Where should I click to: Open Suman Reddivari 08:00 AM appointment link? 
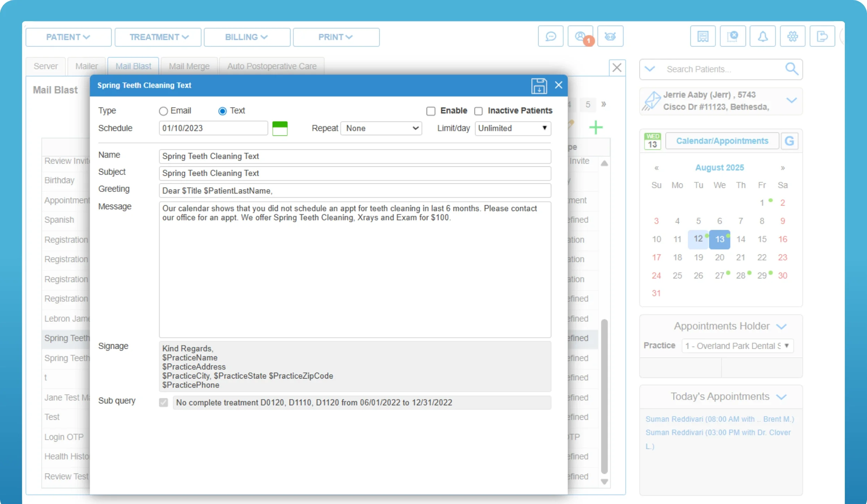pos(719,419)
